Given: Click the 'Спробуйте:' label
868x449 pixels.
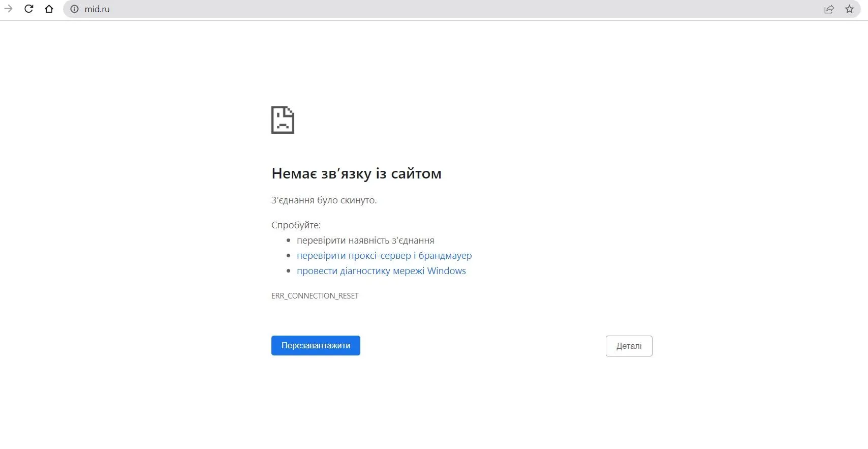Looking at the screenshot, I should click(x=296, y=225).
